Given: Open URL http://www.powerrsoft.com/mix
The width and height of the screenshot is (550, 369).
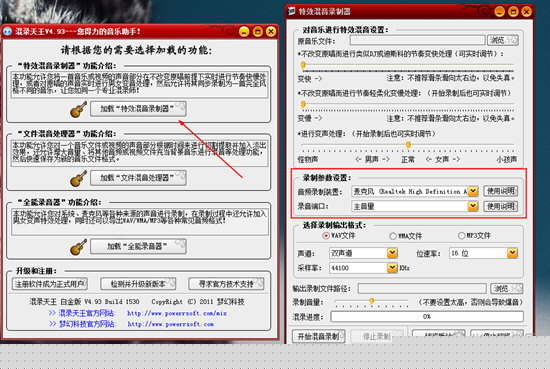Looking at the screenshot, I should pos(177,313).
